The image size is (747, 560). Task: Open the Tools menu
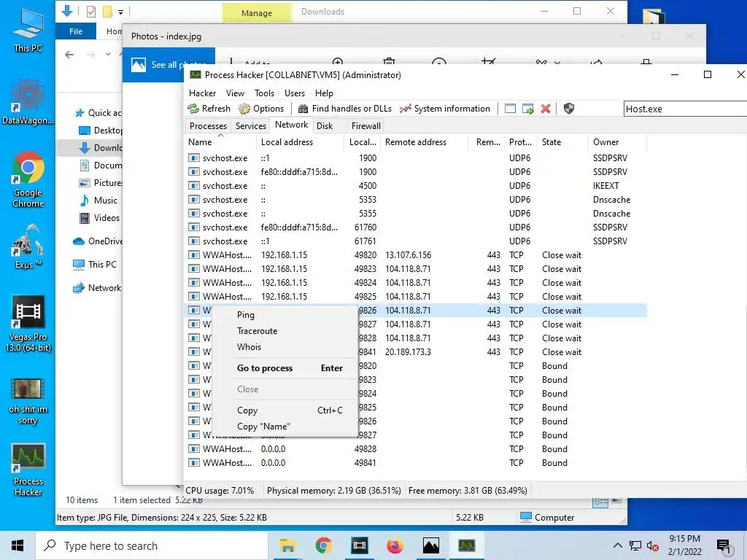coord(264,93)
